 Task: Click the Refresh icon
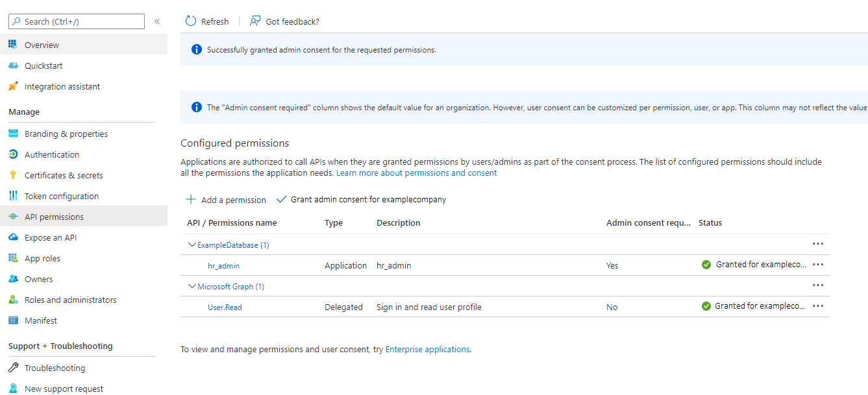tap(190, 21)
